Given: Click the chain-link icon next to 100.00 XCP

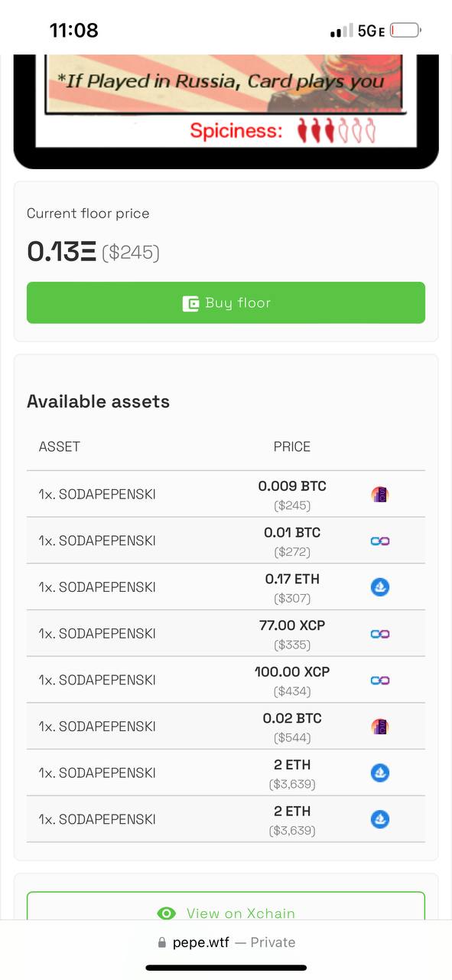Looking at the screenshot, I should 380,680.
